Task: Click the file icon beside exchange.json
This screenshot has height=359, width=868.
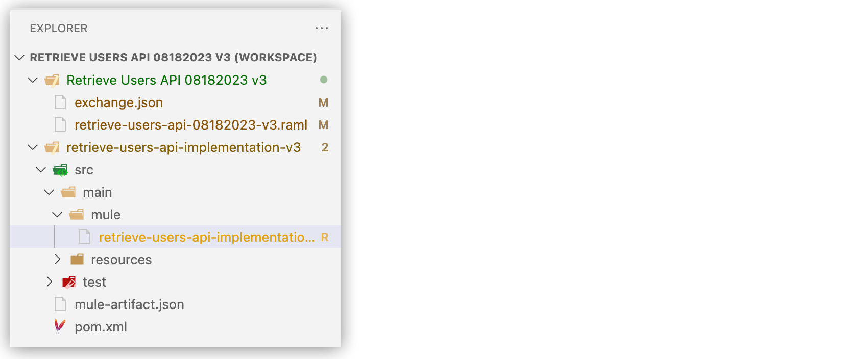Action: [x=60, y=102]
